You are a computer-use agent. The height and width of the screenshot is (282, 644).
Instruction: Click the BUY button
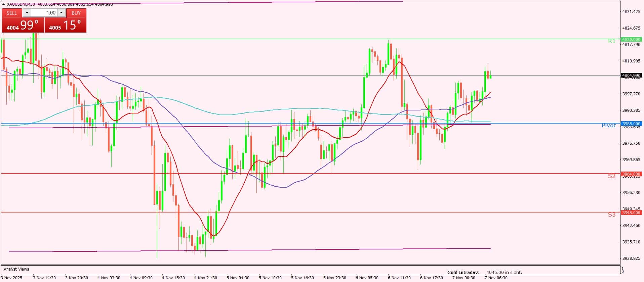pyautogui.click(x=76, y=13)
